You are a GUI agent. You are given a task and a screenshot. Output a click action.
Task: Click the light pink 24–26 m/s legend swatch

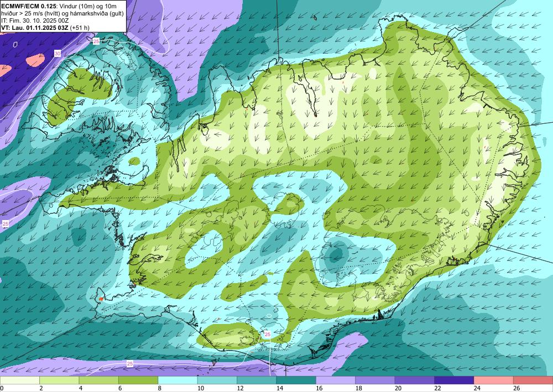tap(494, 380)
